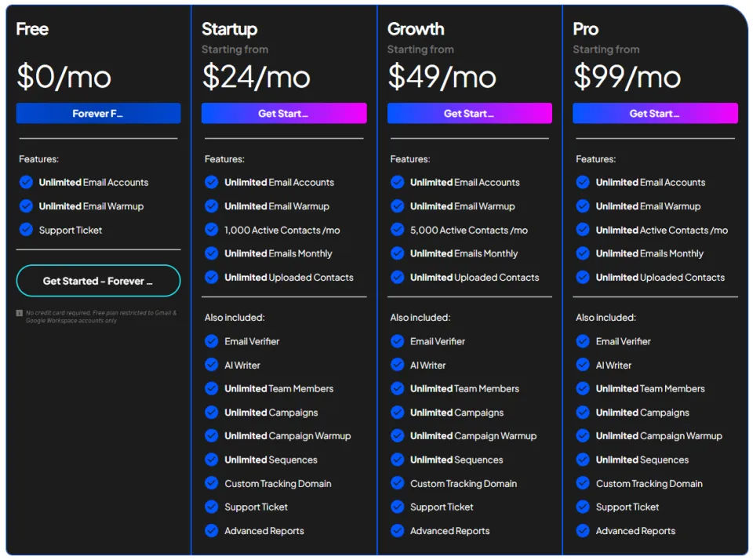
Task: Click the '$99/mo' price
Action: click(x=627, y=76)
